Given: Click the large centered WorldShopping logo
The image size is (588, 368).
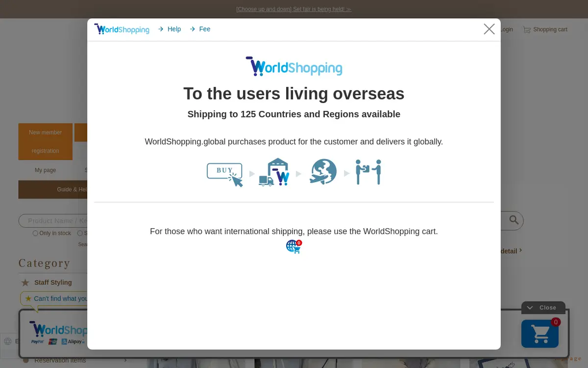Looking at the screenshot, I should point(294,66).
